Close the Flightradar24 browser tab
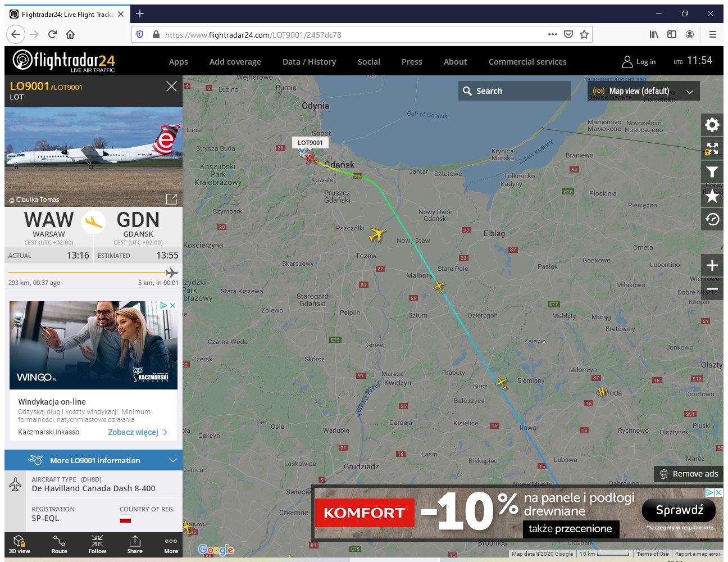The image size is (728, 562). 121,14
